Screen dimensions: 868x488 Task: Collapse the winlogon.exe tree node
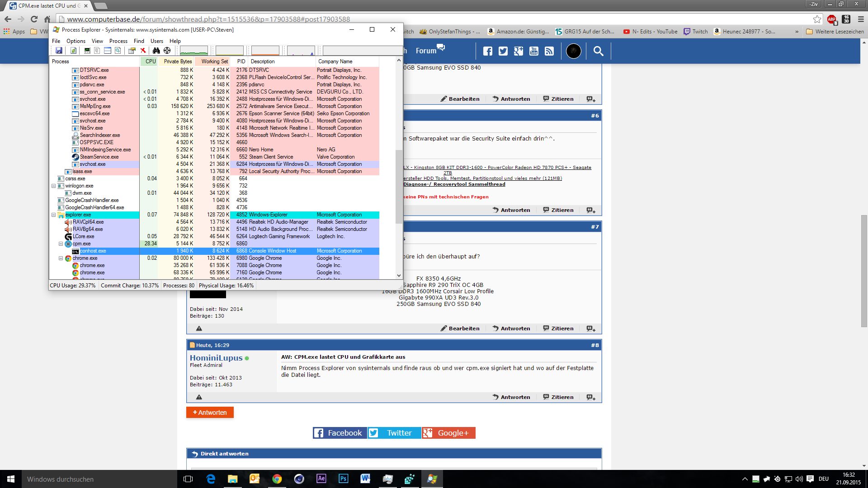(53, 186)
